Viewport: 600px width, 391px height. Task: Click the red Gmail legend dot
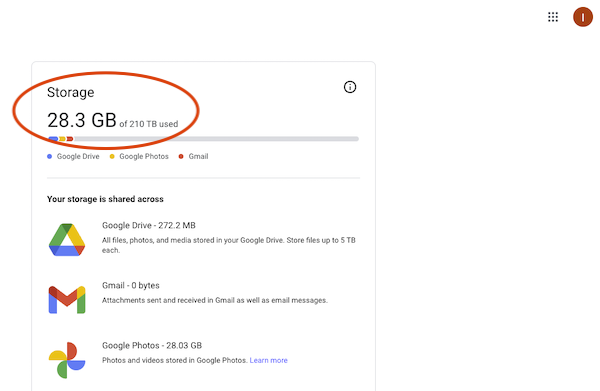(x=181, y=156)
